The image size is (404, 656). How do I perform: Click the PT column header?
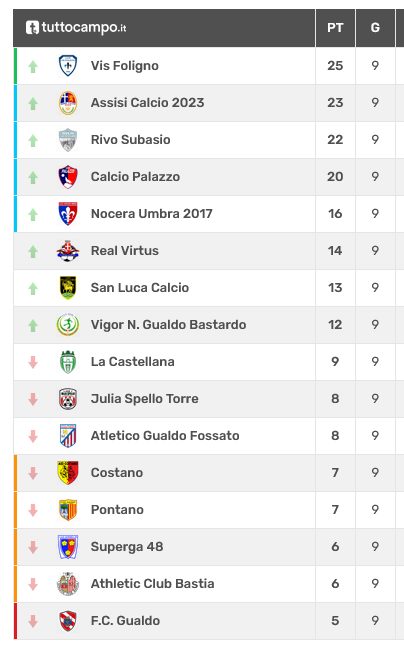pyautogui.click(x=335, y=28)
